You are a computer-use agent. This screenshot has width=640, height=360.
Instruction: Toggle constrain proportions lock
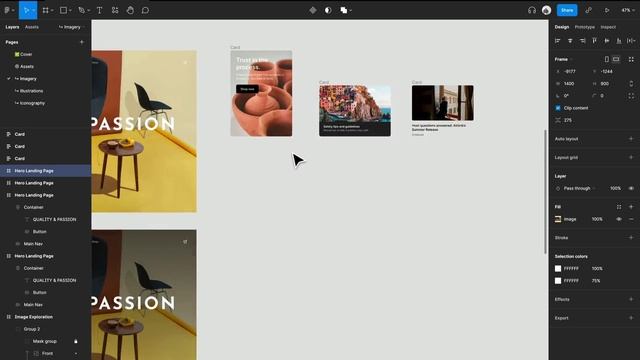(631, 84)
